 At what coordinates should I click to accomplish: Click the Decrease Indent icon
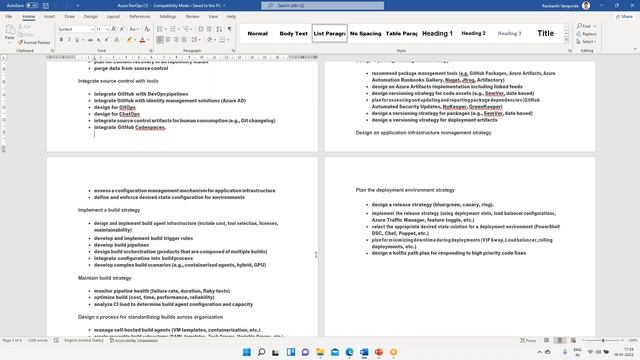(201, 29)
